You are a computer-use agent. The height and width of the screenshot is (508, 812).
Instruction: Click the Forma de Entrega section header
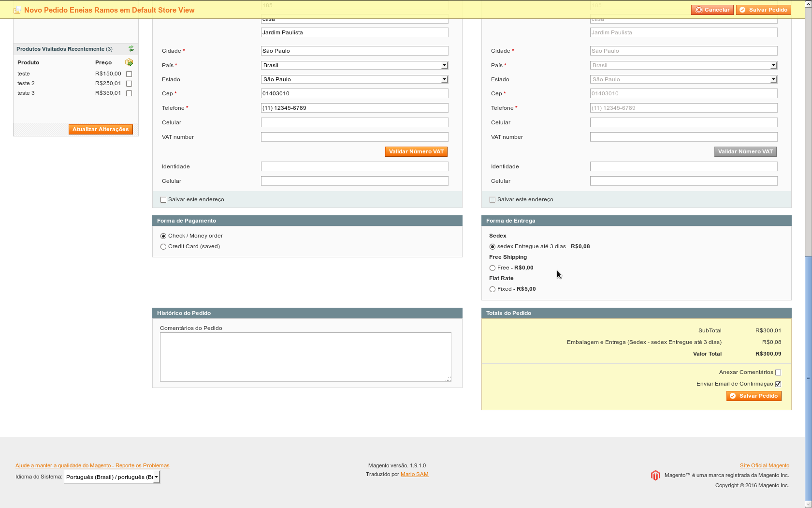point(637,221)
